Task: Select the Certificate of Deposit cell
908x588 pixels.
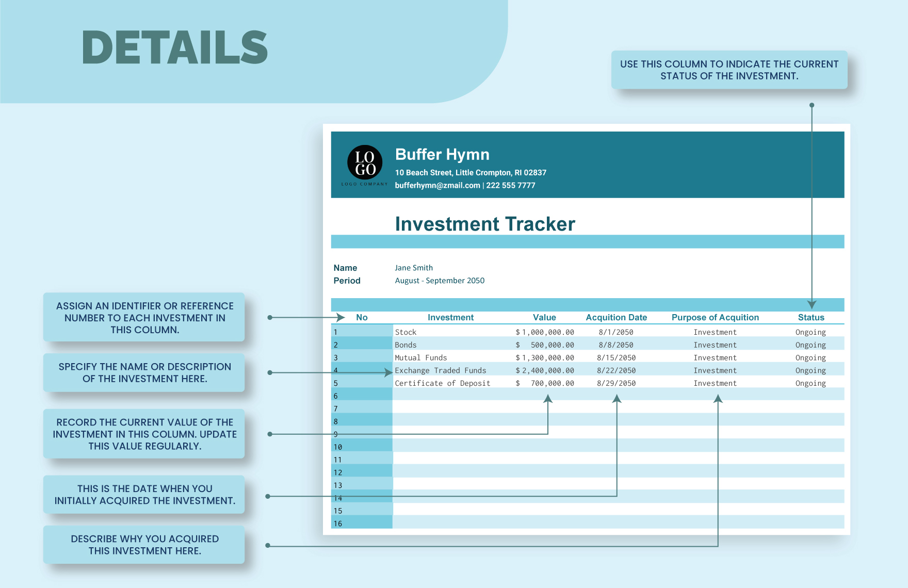Action: click(x=443, y=383)
